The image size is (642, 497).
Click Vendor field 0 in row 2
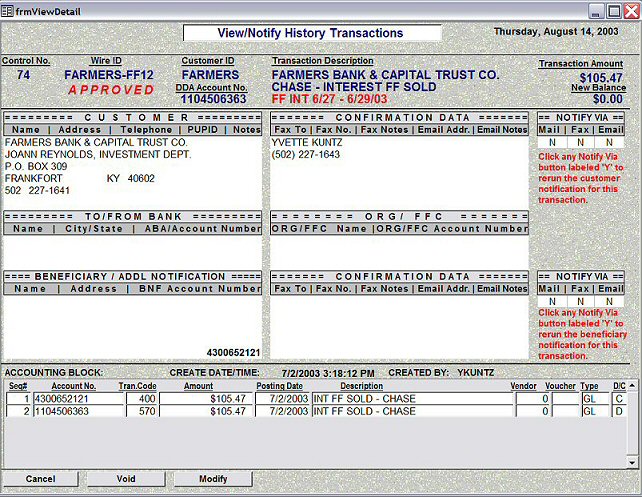point(533,411)
